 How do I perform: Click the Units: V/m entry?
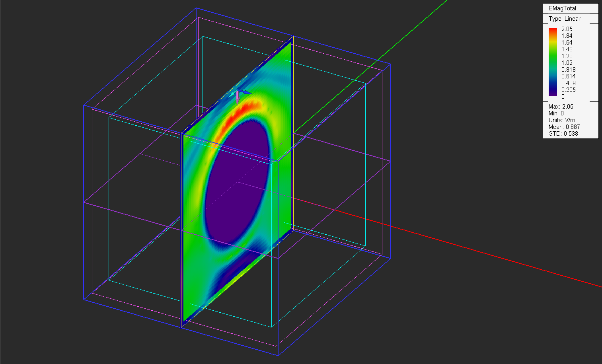[561, 120]
